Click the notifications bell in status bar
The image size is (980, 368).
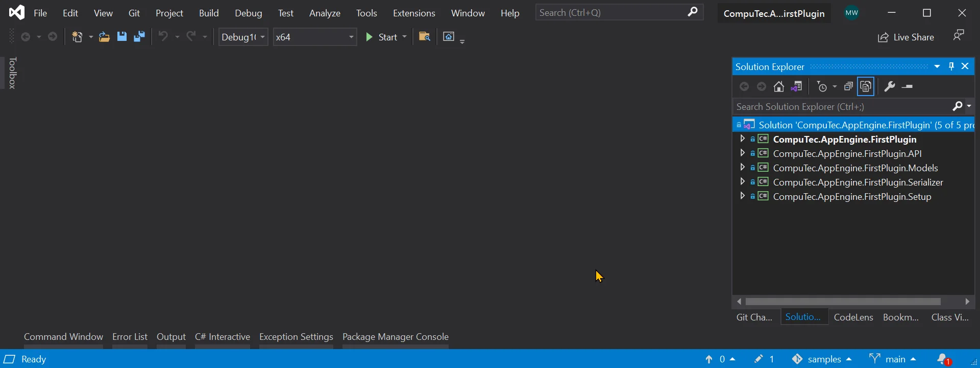coord(944,359)
